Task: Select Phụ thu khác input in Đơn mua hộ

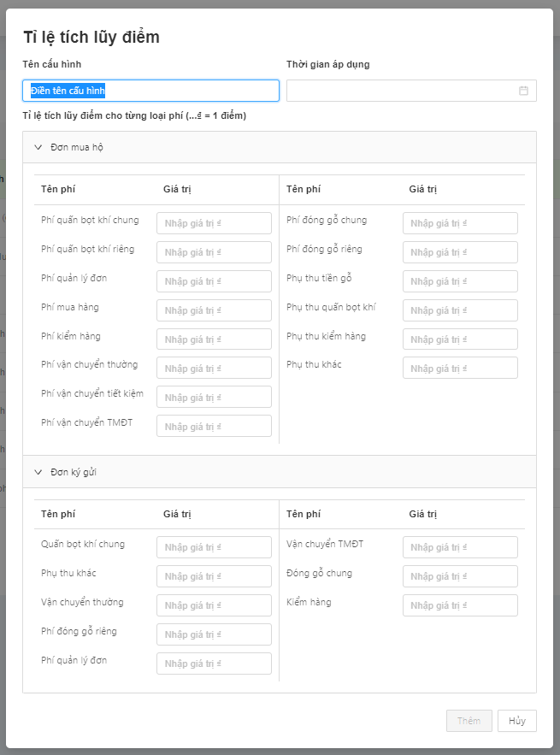Action: [x=460, y=369]
